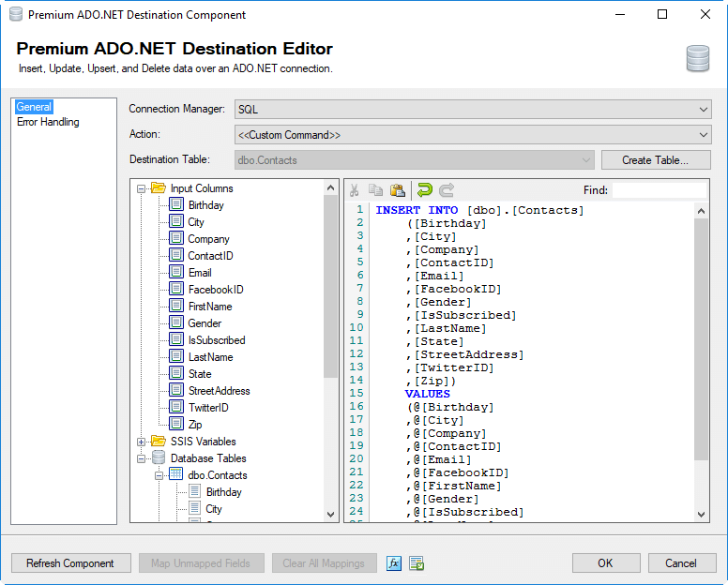Select the Zip input column icon
728x585 pixels.
176,424
